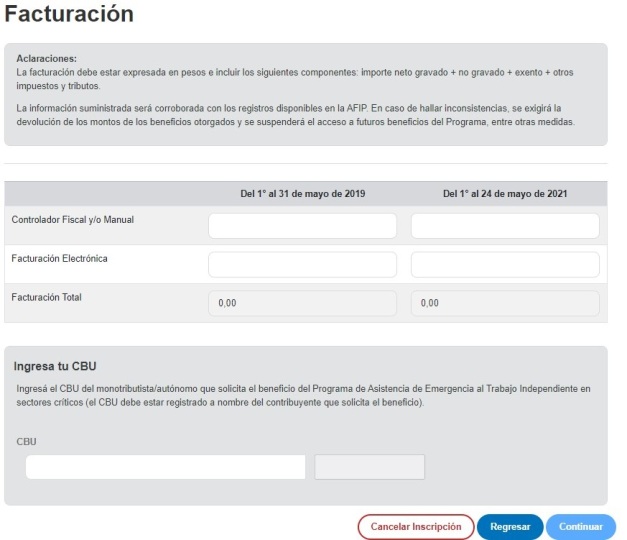Click the Controlador Fiscal y/o Manual label
The height and width of the screenshot is (540, 627).
pyautogui.click(x=73, y=220)
